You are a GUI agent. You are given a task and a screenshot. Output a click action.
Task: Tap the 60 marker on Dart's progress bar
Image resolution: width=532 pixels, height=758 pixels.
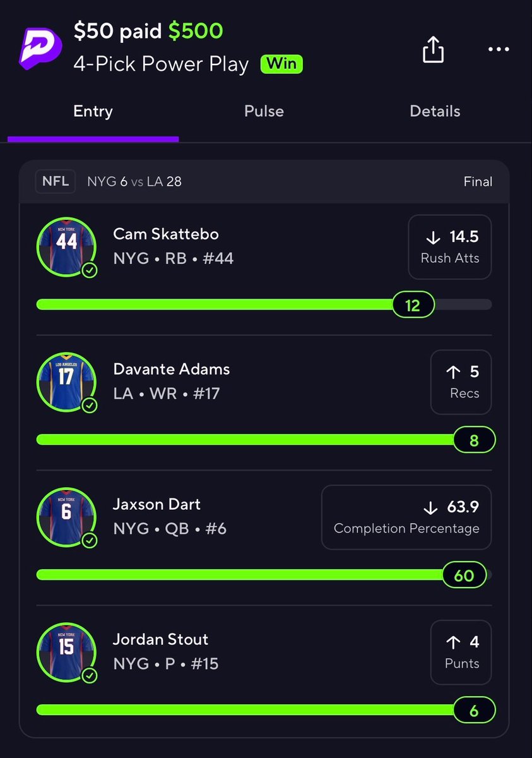tap(464, 575)
